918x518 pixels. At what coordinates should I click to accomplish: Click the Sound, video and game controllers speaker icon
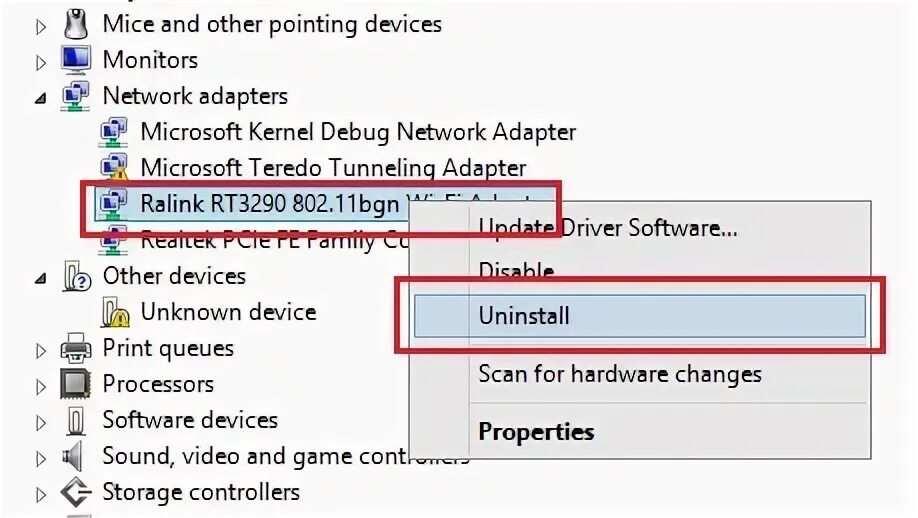[x=74, y=456]
